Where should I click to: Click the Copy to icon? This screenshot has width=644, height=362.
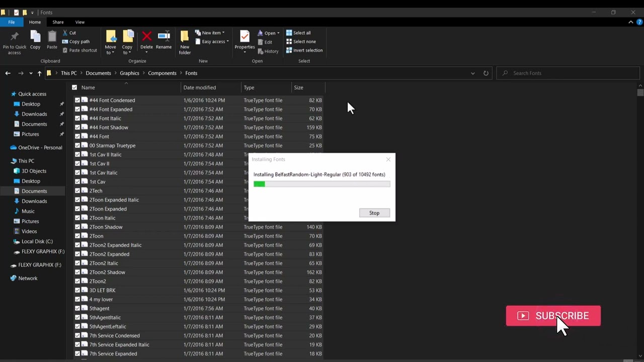[128, 37]
